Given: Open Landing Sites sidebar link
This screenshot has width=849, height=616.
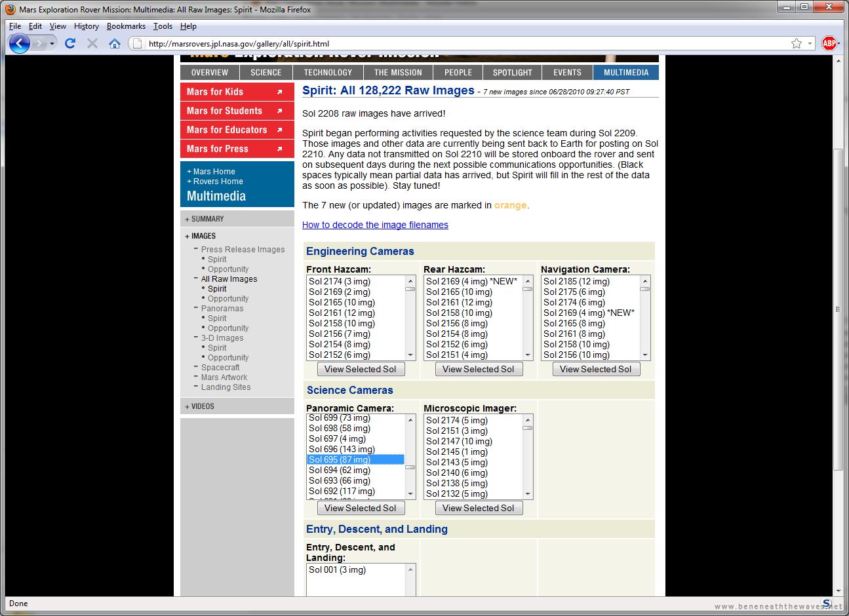Looking at the screenshot, I should (226, 387).
